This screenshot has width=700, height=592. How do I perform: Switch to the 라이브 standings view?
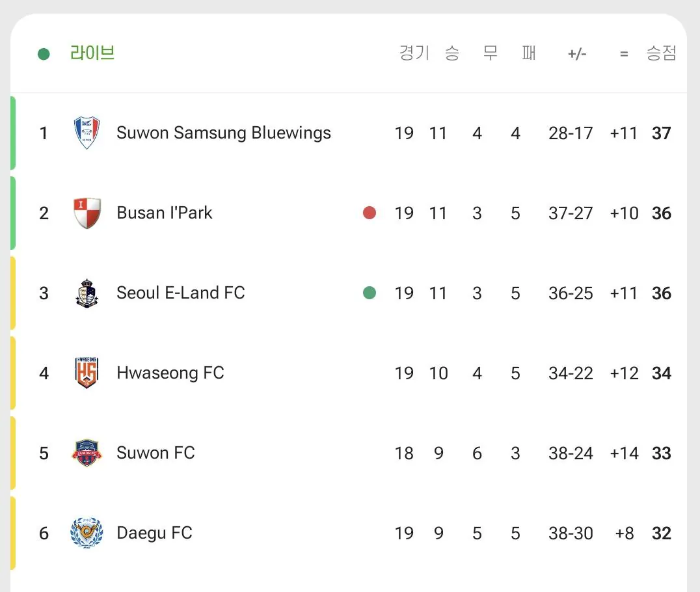[x=92, y=53]
